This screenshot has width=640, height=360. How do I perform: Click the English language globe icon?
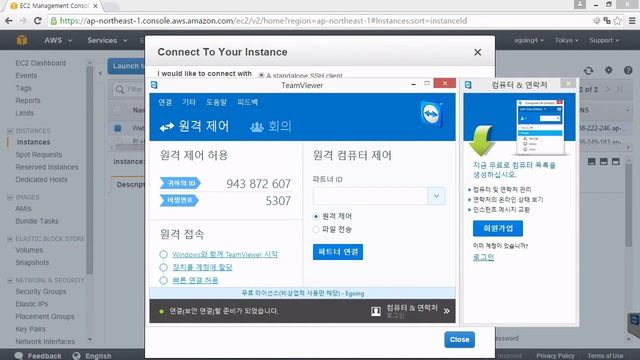pos(76,356)
